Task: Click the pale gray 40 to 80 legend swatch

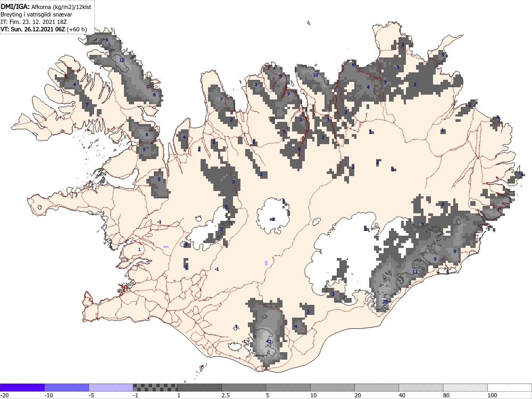Action: click(421, 387)
